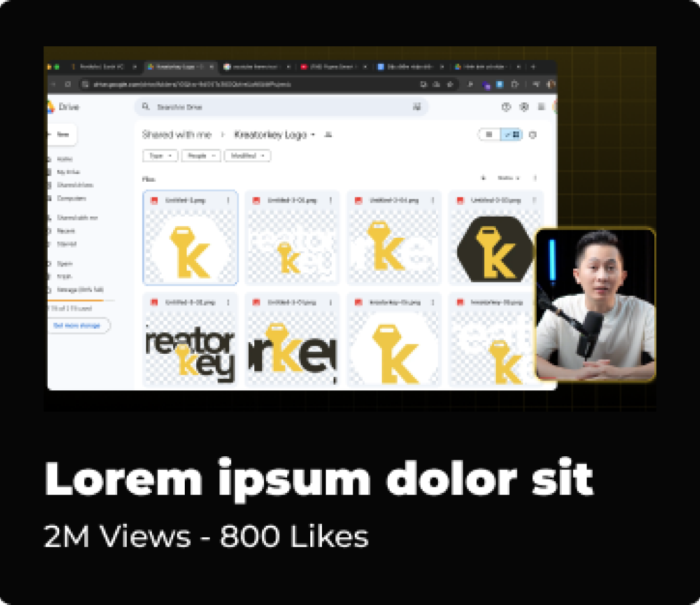Screen dimensions: 700x605
Task: Open the Google apps grid
Action: (x=541, y=107)
